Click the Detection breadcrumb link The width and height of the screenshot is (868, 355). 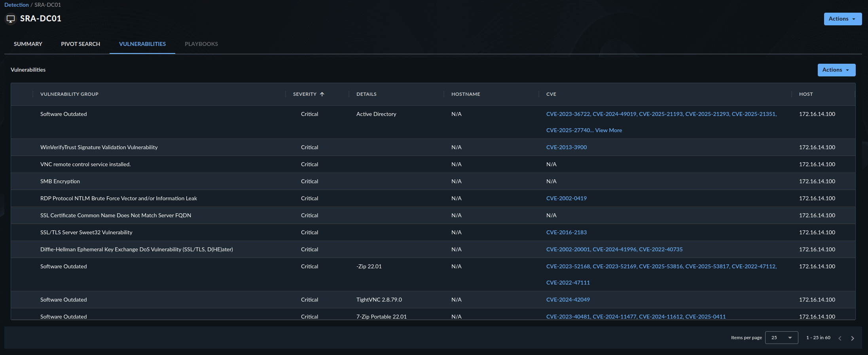tap(16, 5)
